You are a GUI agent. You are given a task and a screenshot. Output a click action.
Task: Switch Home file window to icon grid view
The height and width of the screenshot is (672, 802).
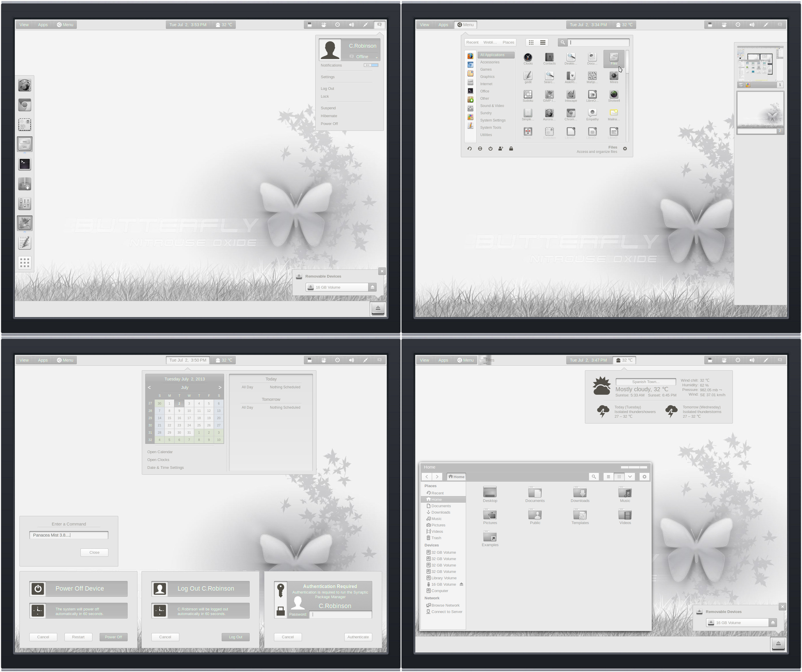click(619, 477)
